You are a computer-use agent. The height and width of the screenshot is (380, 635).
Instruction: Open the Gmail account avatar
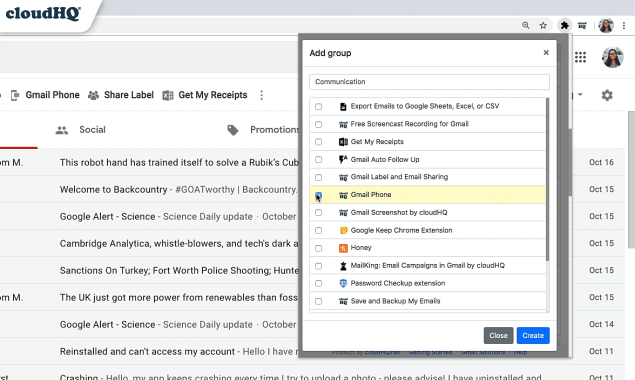click(x=612, y=57)
